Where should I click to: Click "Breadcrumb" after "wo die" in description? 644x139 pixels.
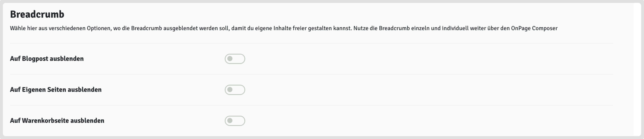pyautogui.click(x=147, y=28)
